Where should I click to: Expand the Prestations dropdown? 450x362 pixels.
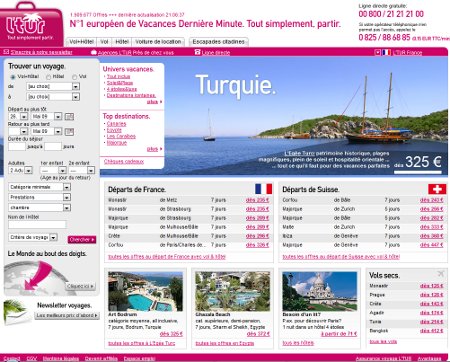39,197
